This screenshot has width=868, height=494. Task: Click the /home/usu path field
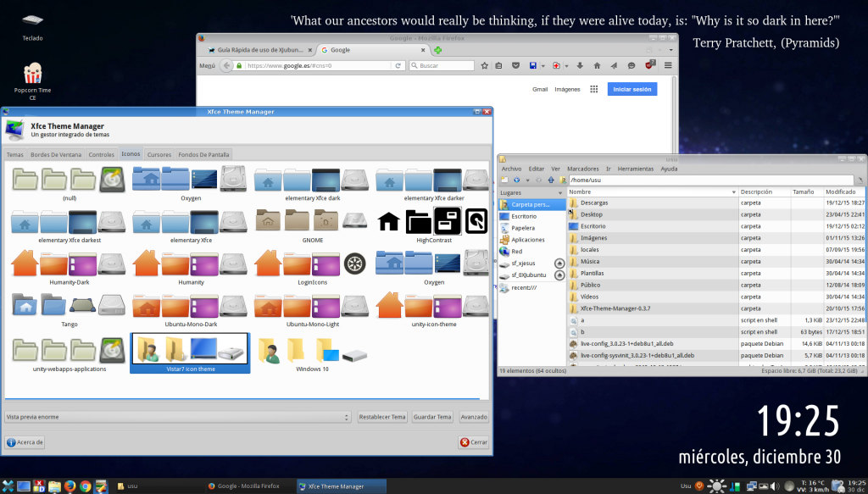click(x=711, y=180)
